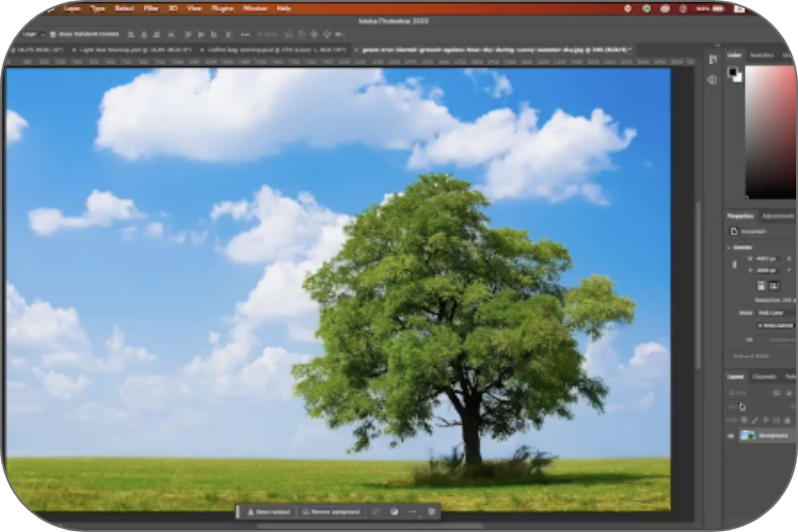Click the taskbar properties settings icon
This screenshot has height=532, width=798.
[431, 512]
